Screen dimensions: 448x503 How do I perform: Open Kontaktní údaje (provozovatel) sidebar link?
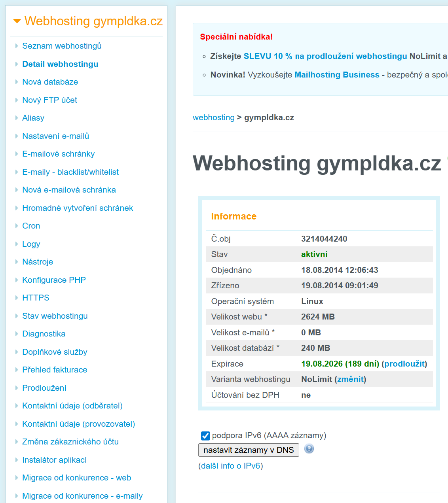78,424
